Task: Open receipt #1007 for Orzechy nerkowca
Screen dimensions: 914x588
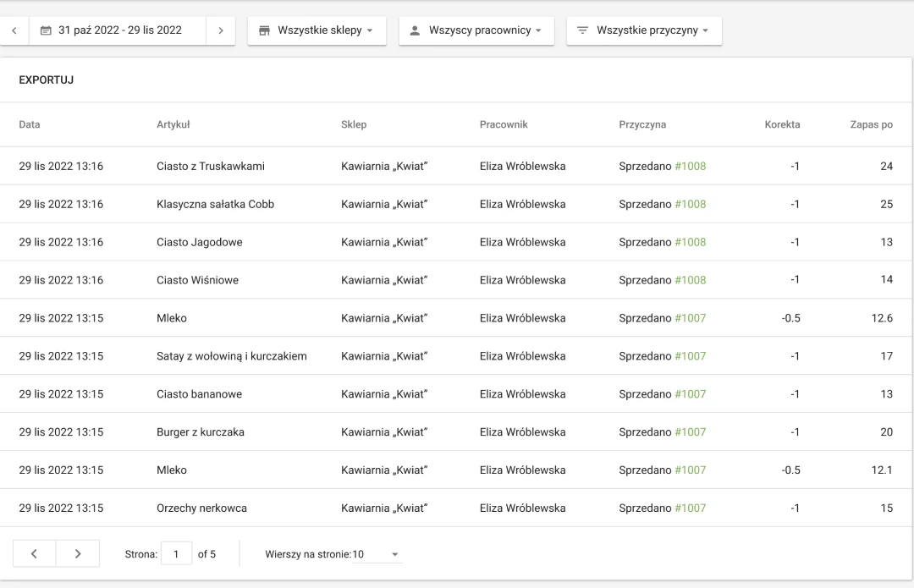Action: (x=690, y=508)
